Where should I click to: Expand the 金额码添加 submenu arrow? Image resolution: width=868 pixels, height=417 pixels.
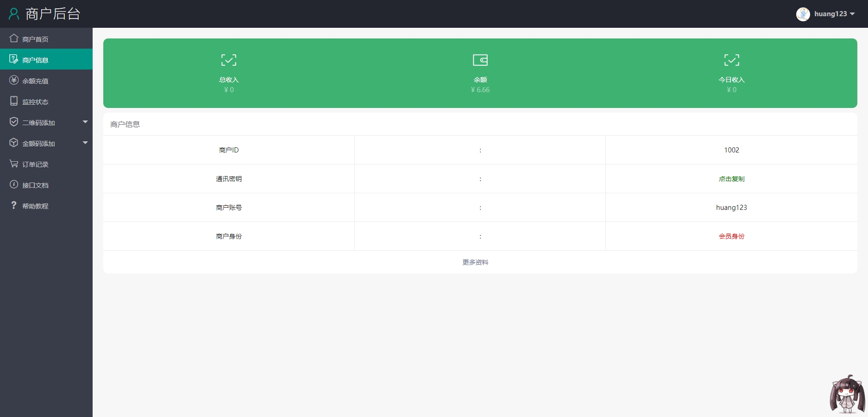coord(85,143)
